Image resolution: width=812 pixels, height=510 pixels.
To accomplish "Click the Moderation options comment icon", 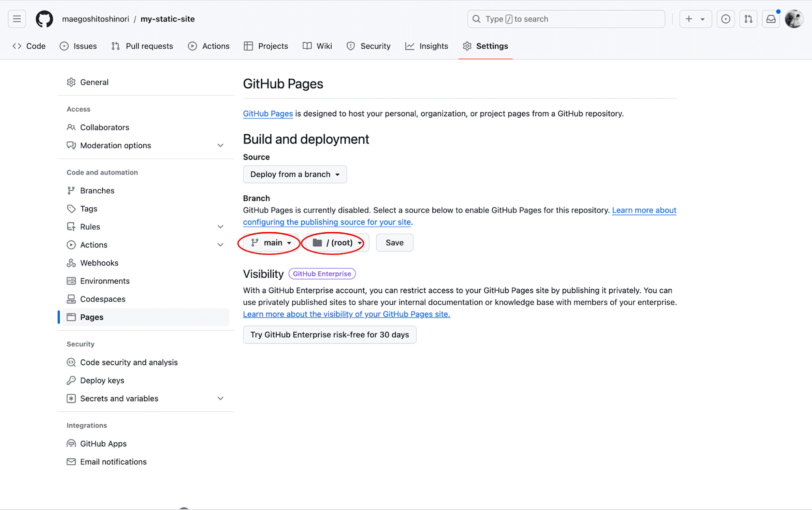I will click(71, 145).
